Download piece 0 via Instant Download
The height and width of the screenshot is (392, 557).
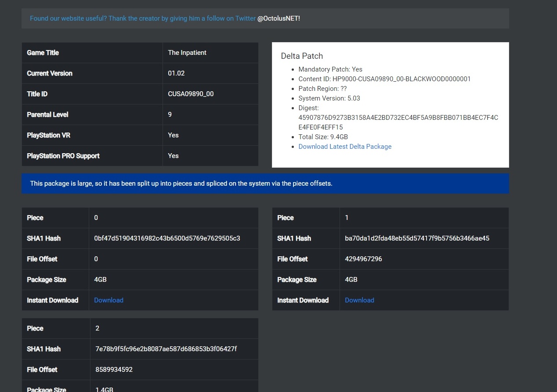click(x=109, y=300)
